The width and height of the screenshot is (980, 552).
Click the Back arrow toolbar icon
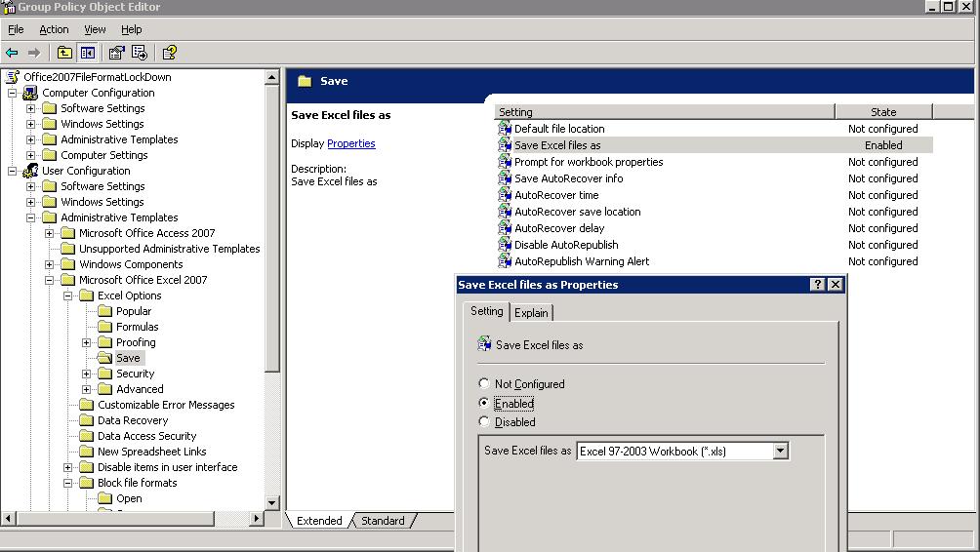(x=12, y=53)
